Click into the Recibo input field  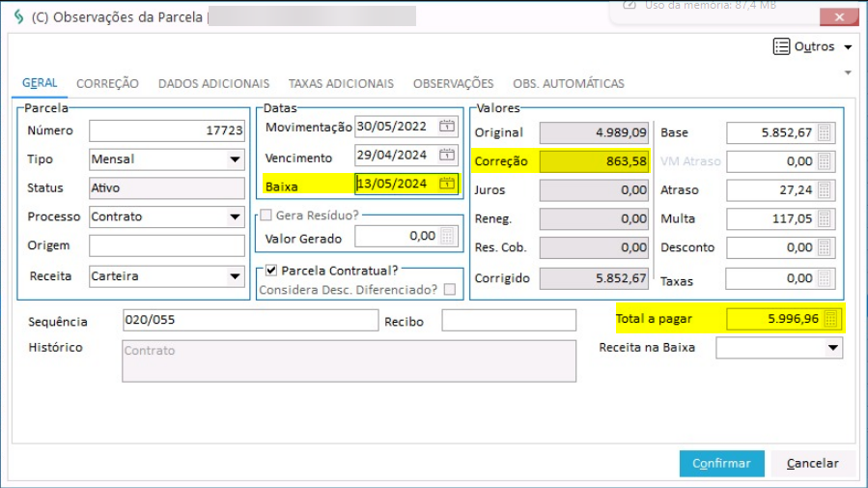coord(508,321)
